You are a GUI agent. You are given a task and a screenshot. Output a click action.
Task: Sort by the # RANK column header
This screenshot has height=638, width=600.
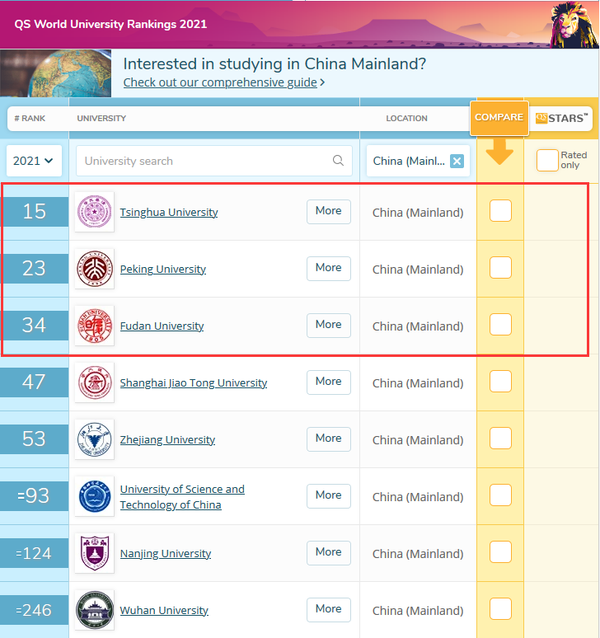(30, 118)
